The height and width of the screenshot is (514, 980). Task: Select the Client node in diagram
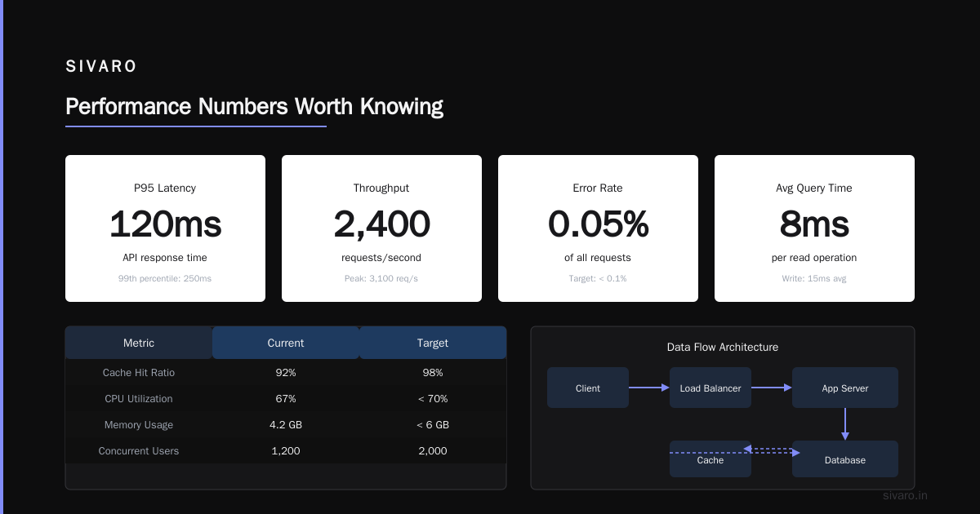click(x=588, y=388)
